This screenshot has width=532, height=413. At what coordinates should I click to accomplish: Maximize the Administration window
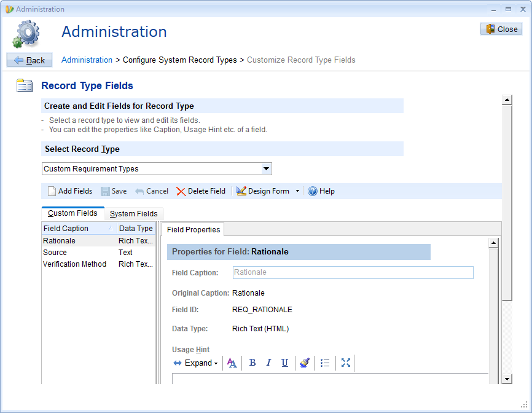[508, 9]
